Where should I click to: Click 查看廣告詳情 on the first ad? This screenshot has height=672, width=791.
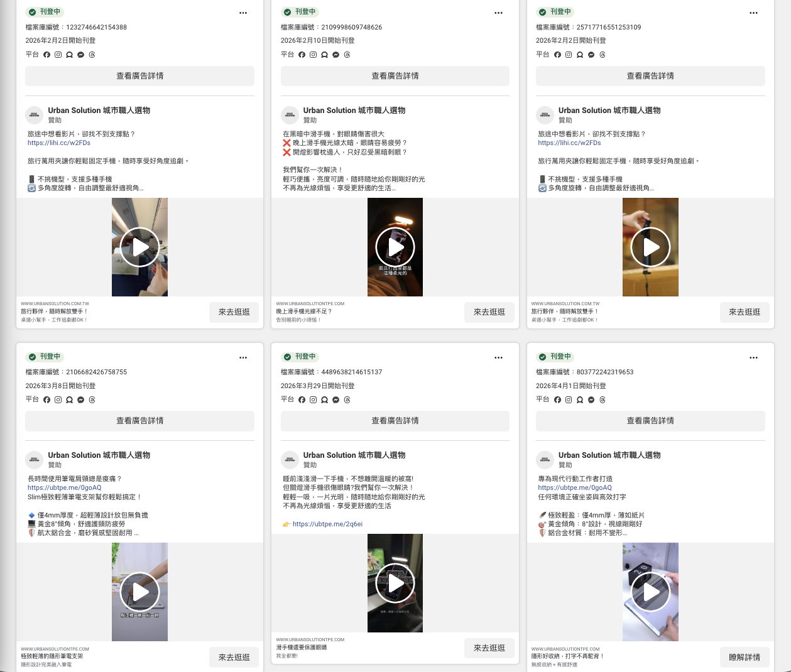[139, 75]
